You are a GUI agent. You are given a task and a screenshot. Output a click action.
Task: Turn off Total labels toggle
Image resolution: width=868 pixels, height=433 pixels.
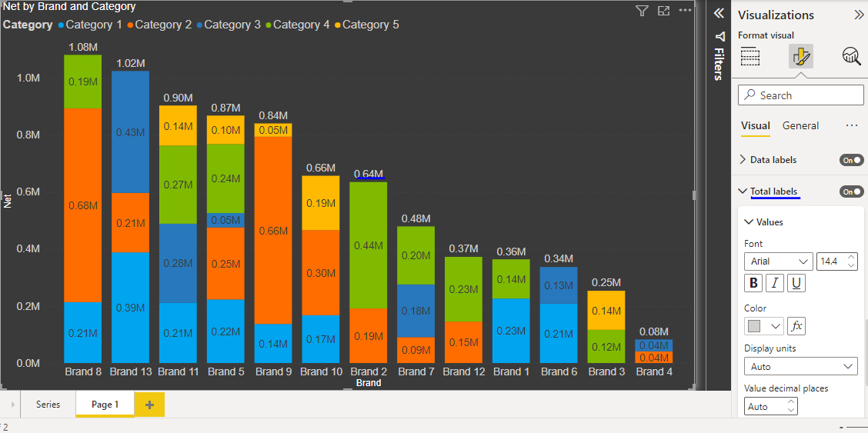[x=851, y=192]
